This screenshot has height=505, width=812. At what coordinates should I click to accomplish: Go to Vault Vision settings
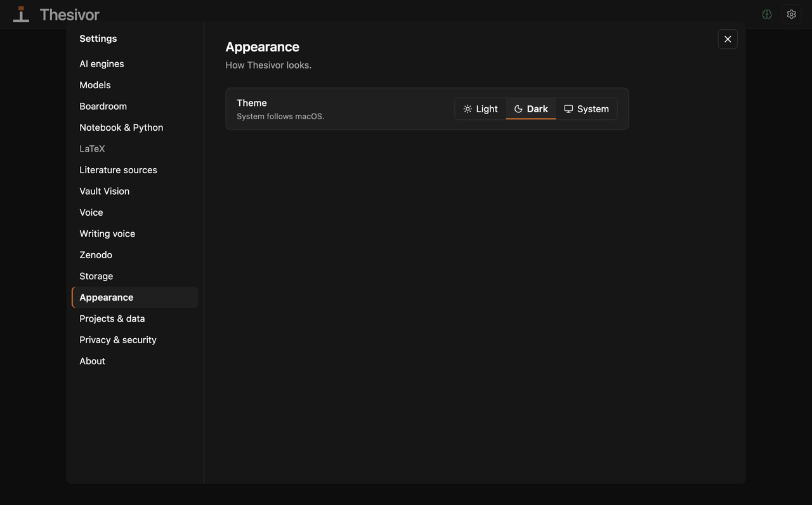tap(134, 192)
